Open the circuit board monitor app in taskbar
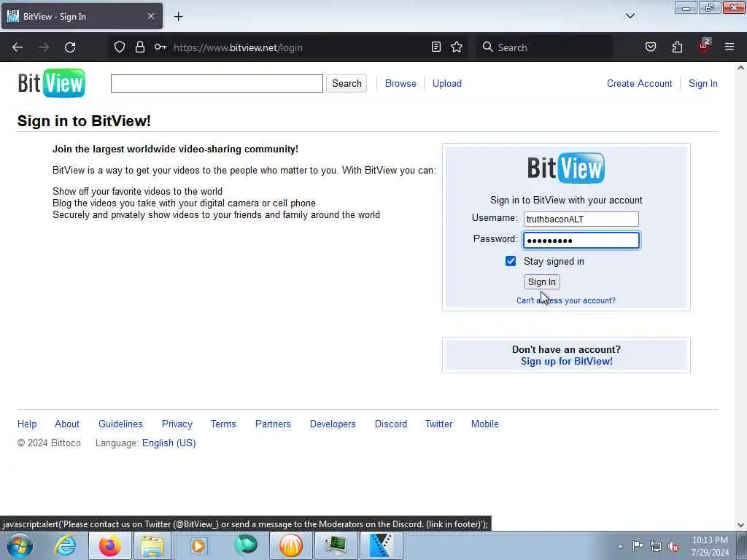The image size is (747, 560). 336,545
